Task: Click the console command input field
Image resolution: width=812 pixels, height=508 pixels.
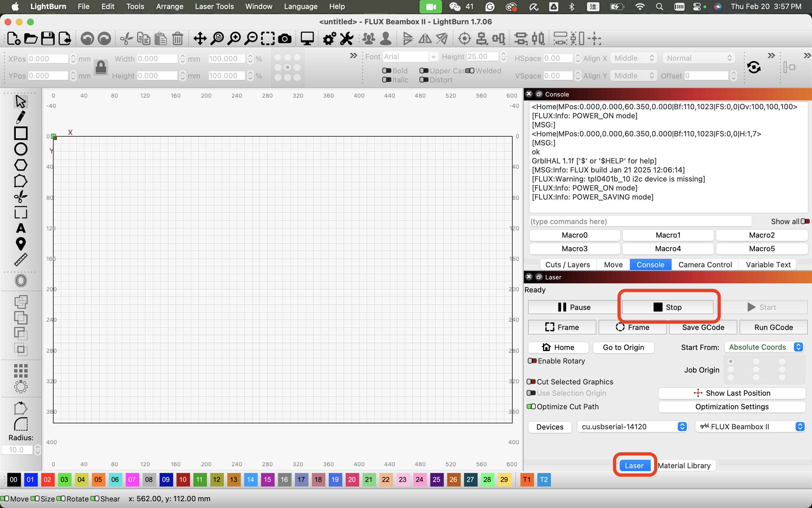Action: [640, 222]
